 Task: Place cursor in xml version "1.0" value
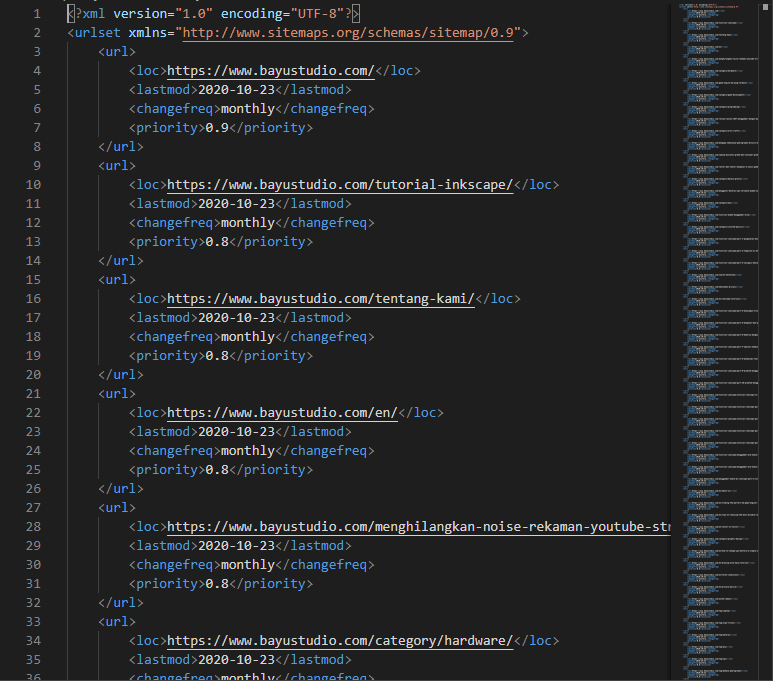tap(194, 14)
